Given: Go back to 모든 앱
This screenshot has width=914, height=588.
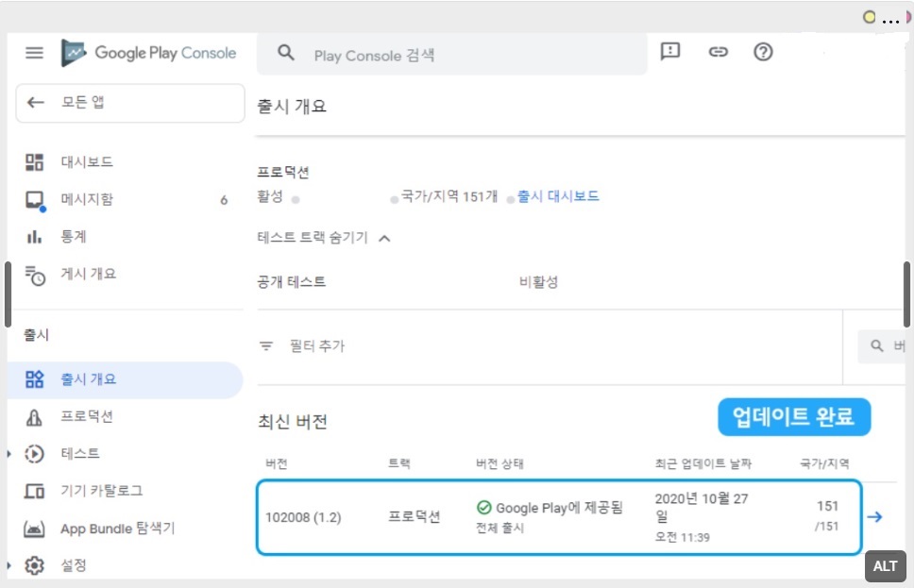Looking at the screenshot, I should [x=130, y=103].
